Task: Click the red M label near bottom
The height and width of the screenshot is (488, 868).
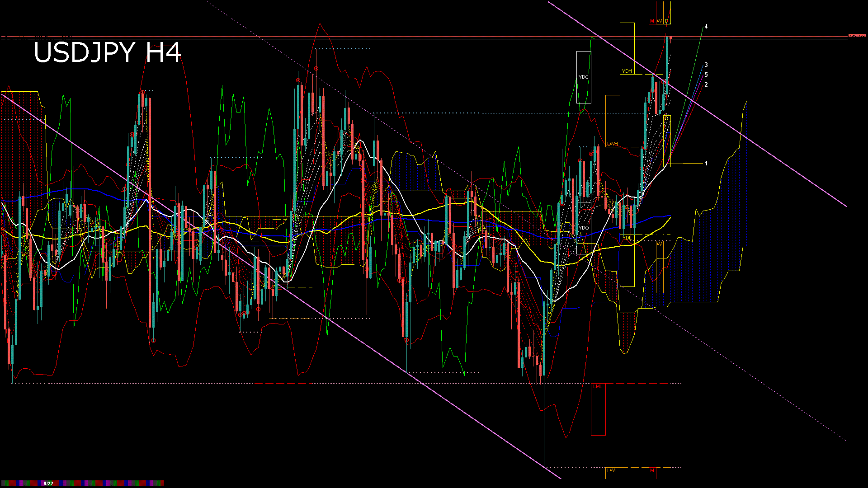Action: pos(652,471)
